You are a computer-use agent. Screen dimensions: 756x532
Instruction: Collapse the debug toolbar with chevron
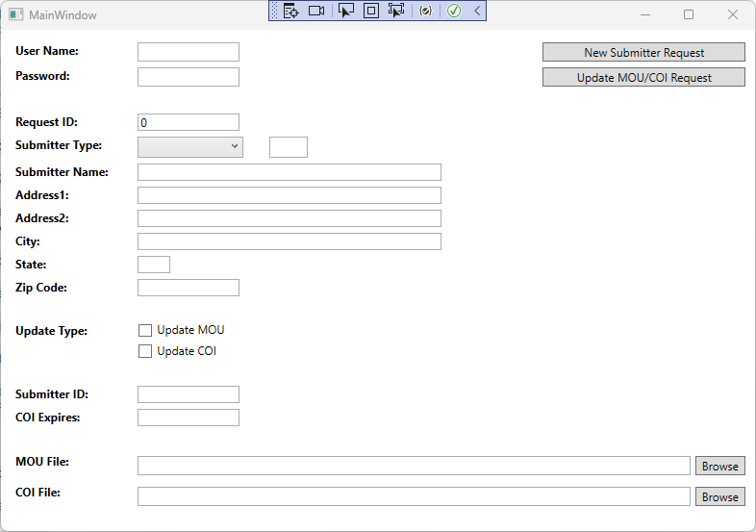pyautogui.click(x=477, y=12)
